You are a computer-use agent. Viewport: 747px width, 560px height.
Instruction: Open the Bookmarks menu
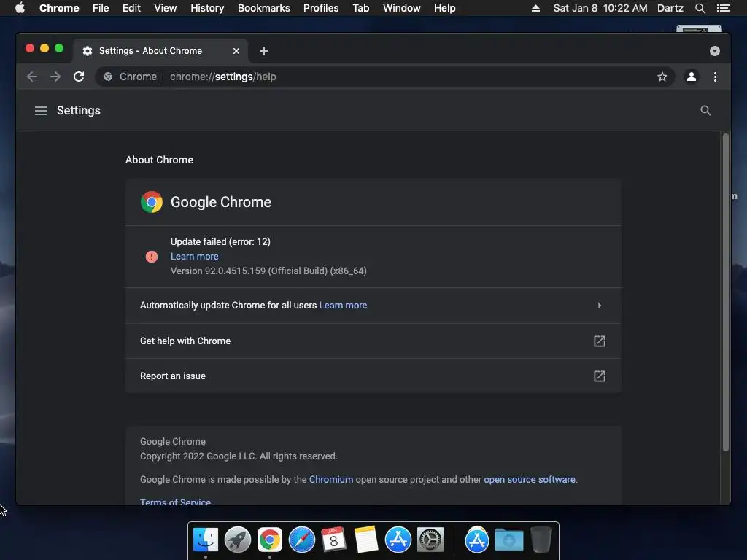click(264, 8)
